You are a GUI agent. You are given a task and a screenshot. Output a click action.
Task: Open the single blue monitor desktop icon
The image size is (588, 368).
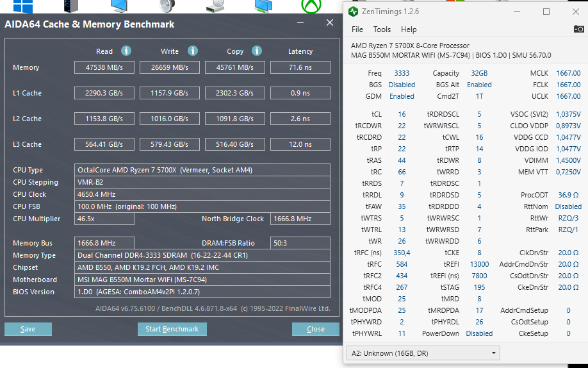(x=119, y=6)
